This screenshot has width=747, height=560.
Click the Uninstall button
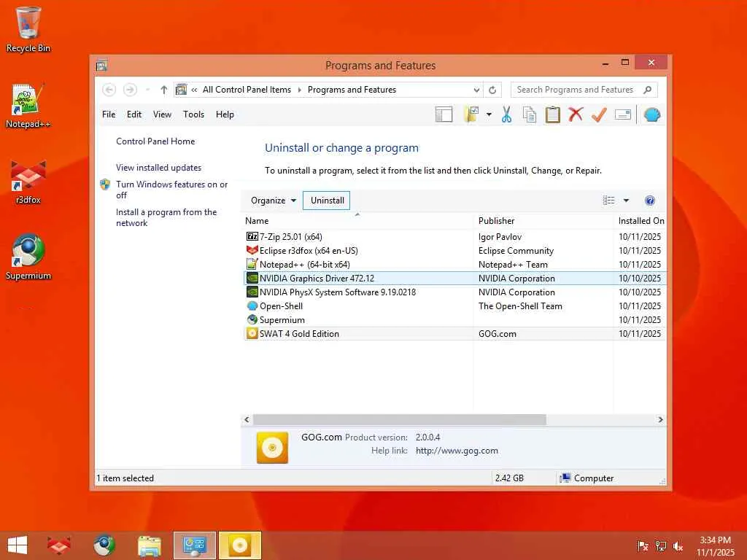(327, 201)
